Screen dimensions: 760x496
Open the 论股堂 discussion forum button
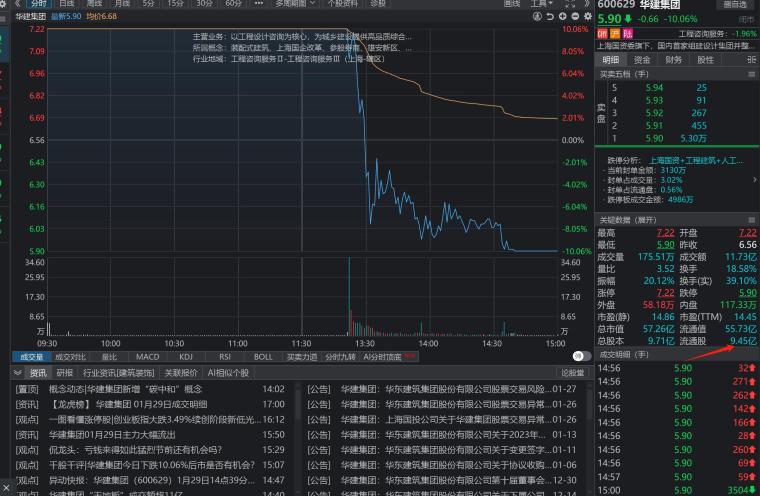[572, 373]
